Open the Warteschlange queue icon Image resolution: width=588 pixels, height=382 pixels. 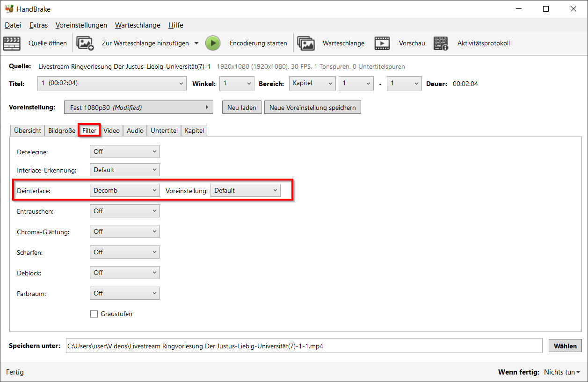[306, 43]
